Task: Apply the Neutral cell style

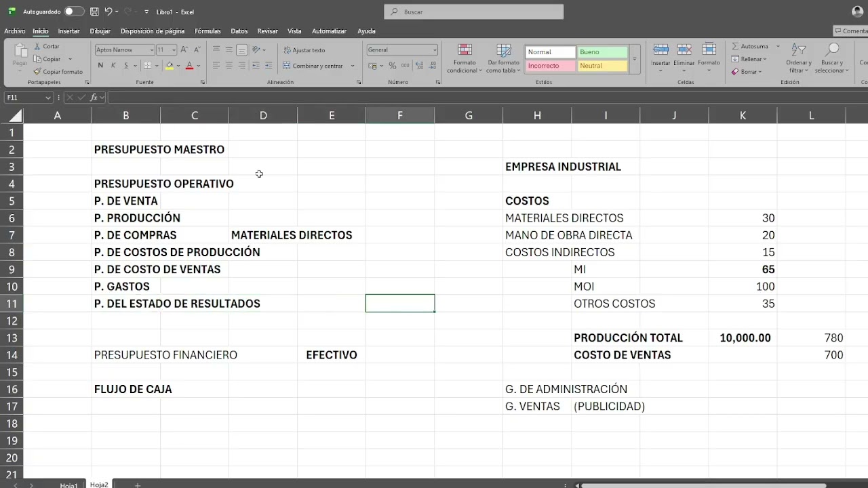Action: (x=602, y=66)
